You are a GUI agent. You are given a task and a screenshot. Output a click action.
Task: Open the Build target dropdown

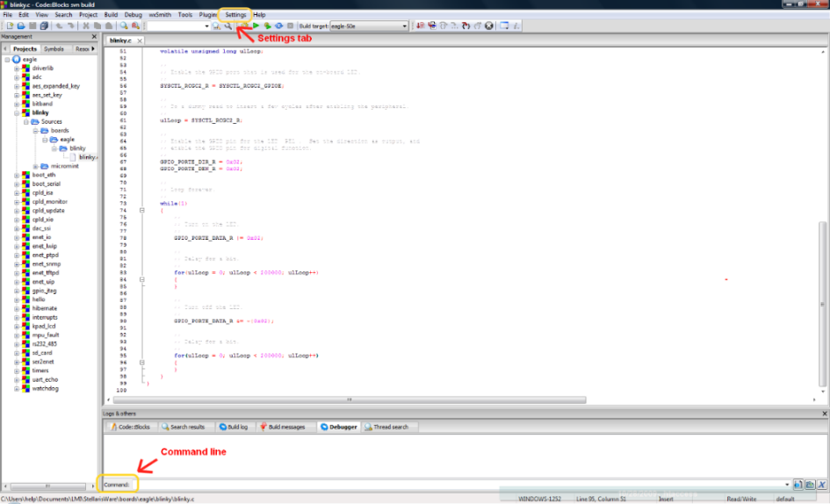coord(404,26)
